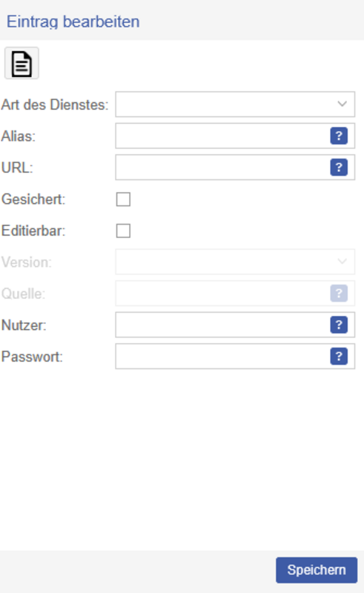This screenshot has height=593, width=364.
Task: Click the Gesichert label text
Action: pyautogui.click(x=33, y=199)
